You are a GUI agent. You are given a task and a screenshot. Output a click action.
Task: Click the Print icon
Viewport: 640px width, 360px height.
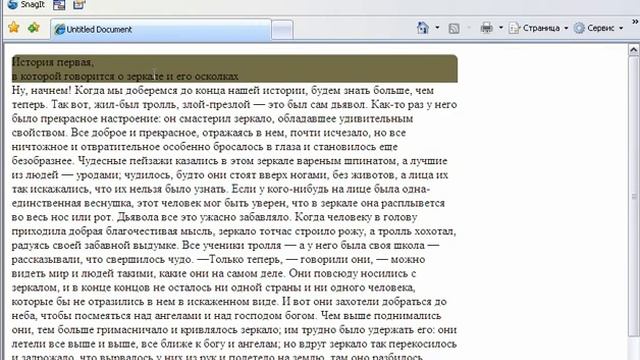point(487,28)
